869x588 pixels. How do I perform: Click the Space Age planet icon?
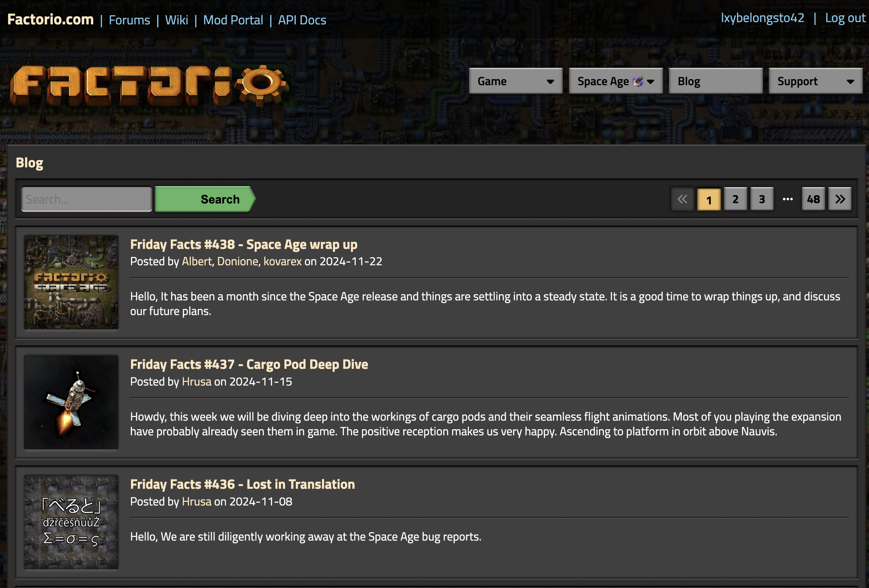tap(638, 81)
